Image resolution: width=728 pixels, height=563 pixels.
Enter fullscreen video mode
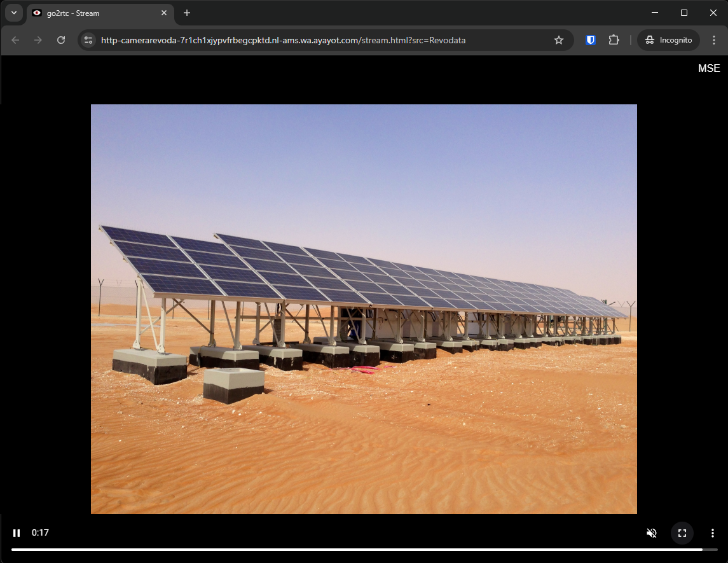point(682,533)
